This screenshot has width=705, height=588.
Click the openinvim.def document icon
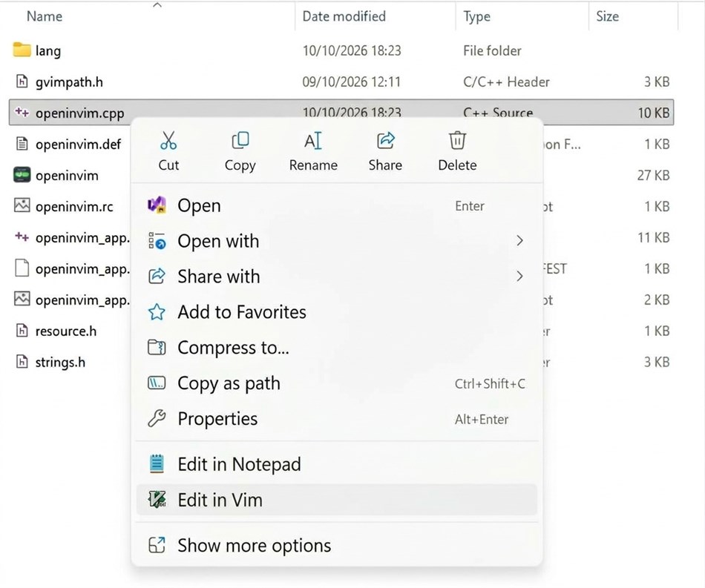click(x=22, y=144)
